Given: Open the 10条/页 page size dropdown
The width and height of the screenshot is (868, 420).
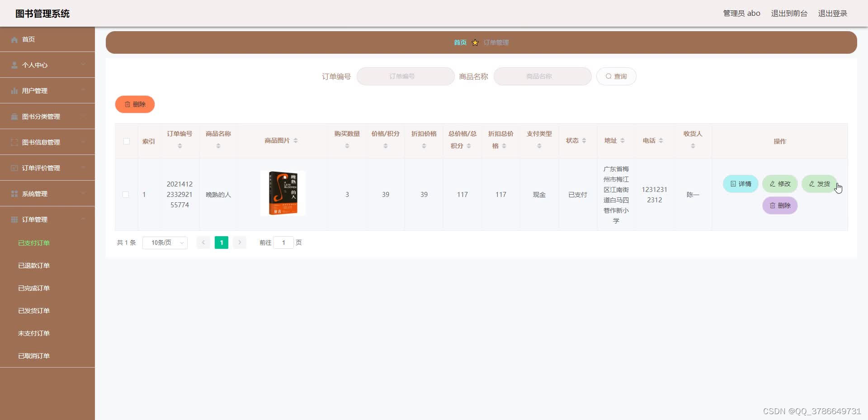Looking at the screenshot, I should 165,243.
